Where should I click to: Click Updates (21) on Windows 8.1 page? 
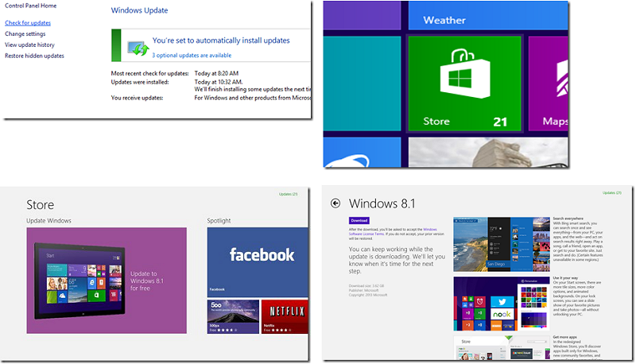611,193
